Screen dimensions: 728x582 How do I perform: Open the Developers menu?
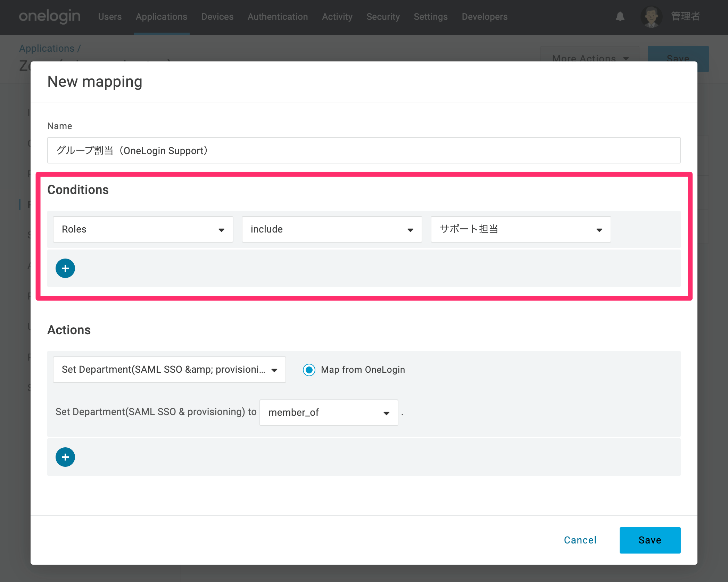pos(485,17)
